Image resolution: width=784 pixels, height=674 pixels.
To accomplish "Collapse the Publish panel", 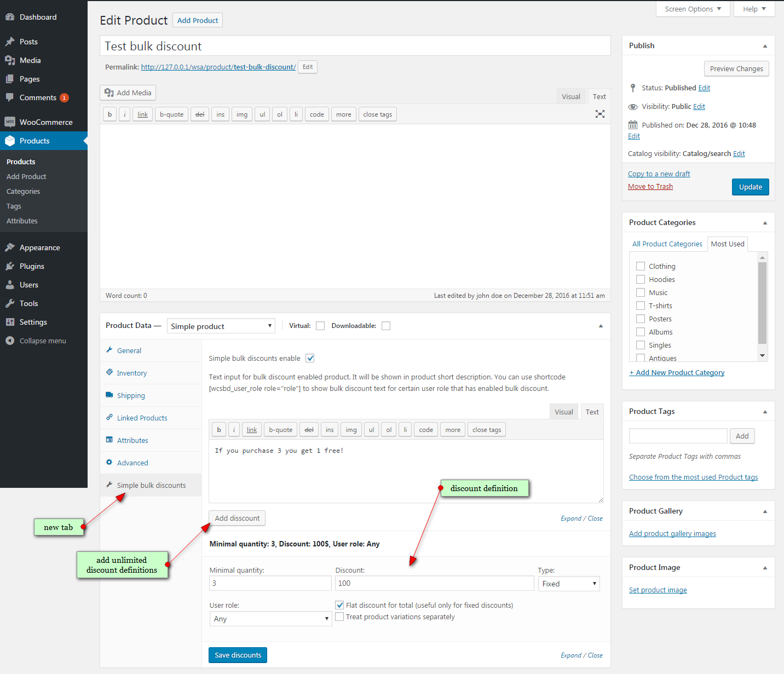I will point(765,46).
